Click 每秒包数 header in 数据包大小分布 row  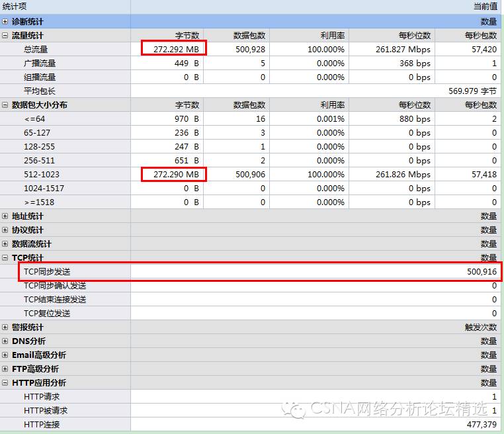click(481, 105)
